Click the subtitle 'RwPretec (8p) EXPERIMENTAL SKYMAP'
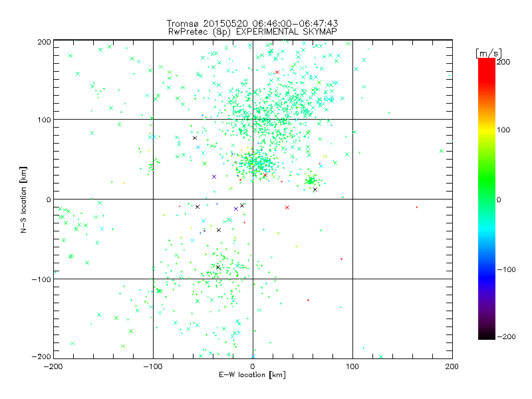Image resolution: width=532 pixels, height=399 pixels. (253, 32)
